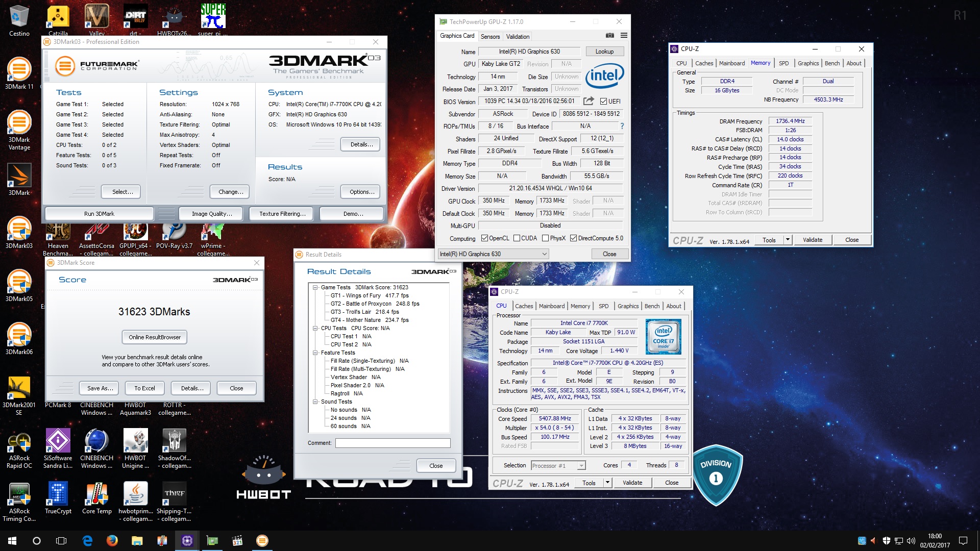Launch SiSoftware Sandra desktop icon
Screen dimensions: 980x551
pyautogui.click(x=58, y=448)
